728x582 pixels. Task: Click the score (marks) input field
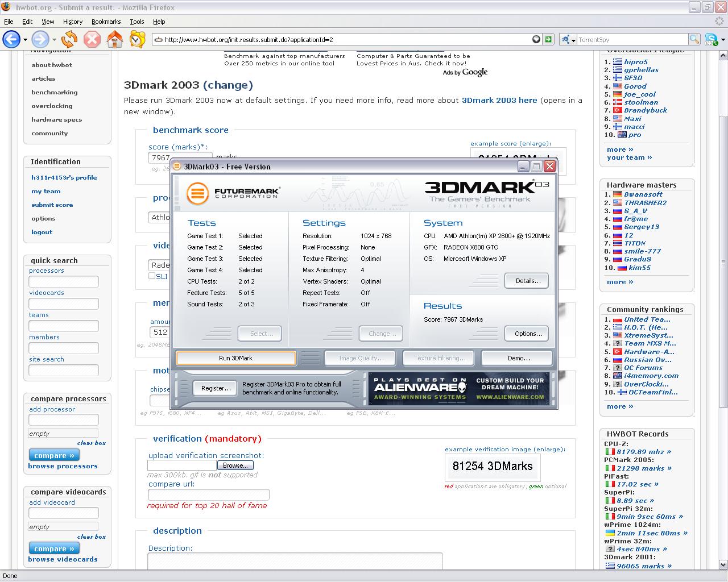click(x=180, y=157)
